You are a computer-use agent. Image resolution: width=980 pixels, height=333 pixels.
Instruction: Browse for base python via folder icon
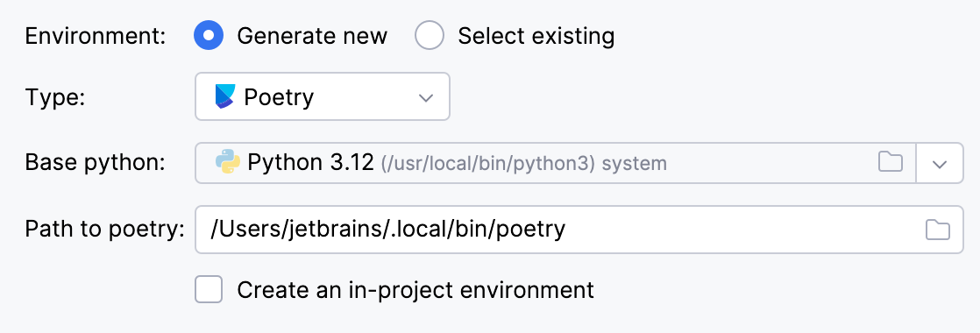891,162
